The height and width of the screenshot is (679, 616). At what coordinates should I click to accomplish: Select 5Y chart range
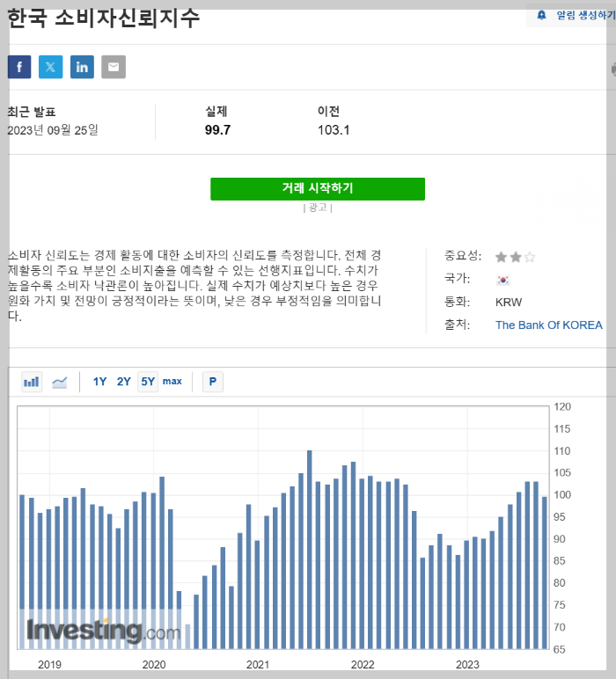point(148,382)
